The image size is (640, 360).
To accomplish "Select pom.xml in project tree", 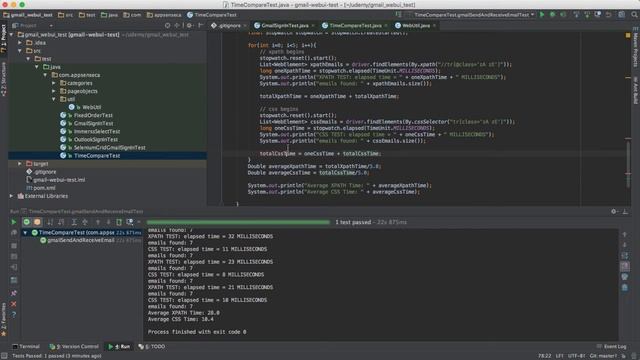I will click(x=44, y=188).
